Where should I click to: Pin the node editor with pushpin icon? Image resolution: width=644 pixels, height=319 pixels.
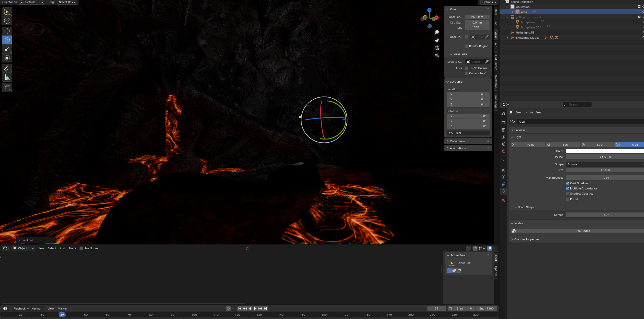point(247,248)
